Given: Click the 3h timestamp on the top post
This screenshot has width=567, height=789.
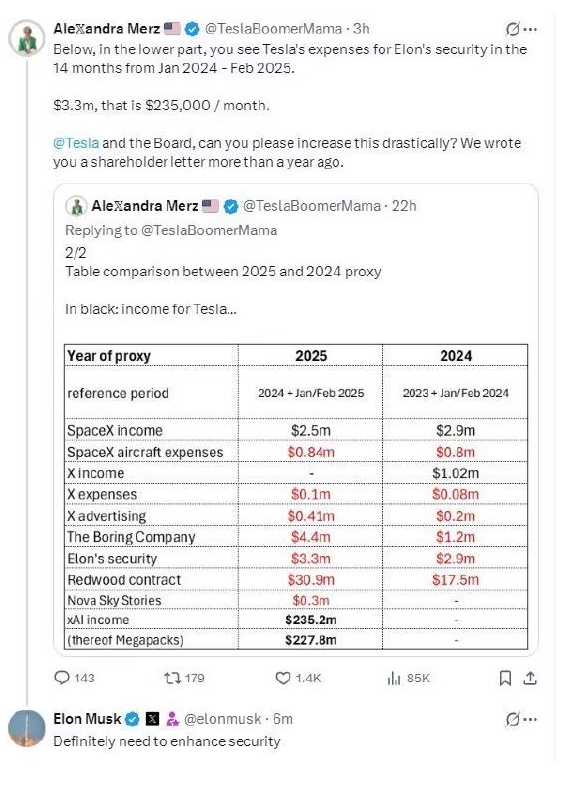Looking at the screenshot, I should click(x=361, y=29).
